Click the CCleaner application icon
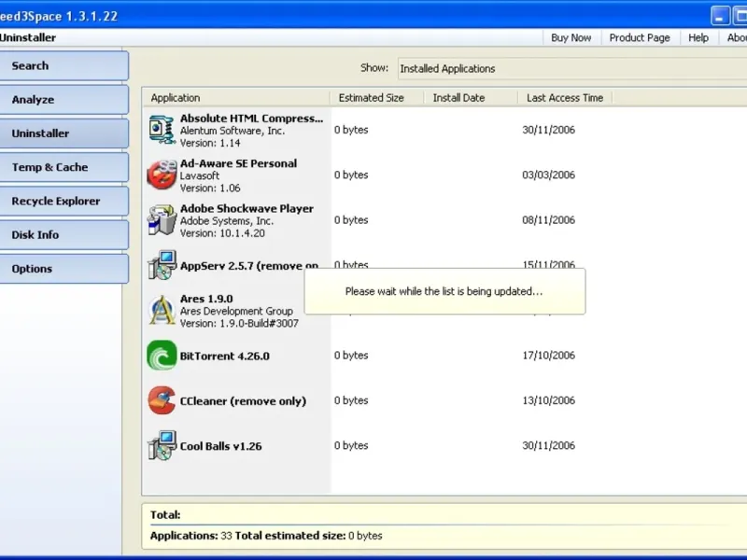The width and height of the screenshot is (747, 560). coord(162,400)
